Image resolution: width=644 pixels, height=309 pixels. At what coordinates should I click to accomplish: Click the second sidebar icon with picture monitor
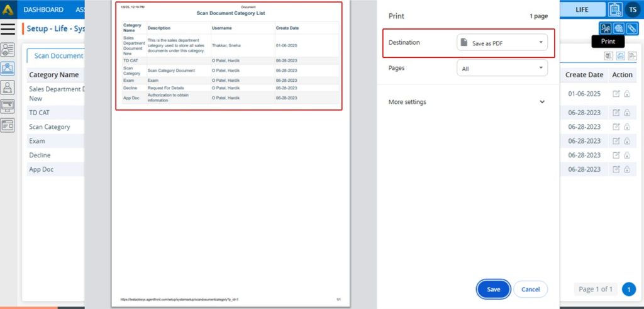8,69
